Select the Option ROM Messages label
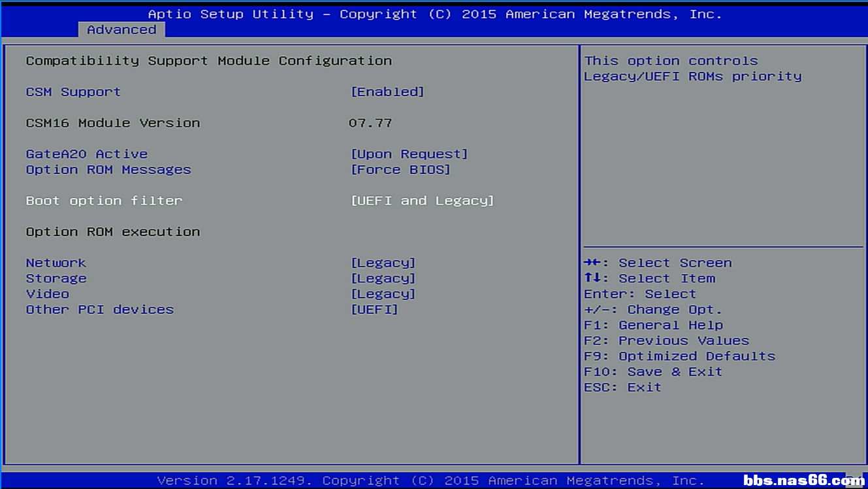Viewport: 868px width, 489px height. (x=108, y=170)
